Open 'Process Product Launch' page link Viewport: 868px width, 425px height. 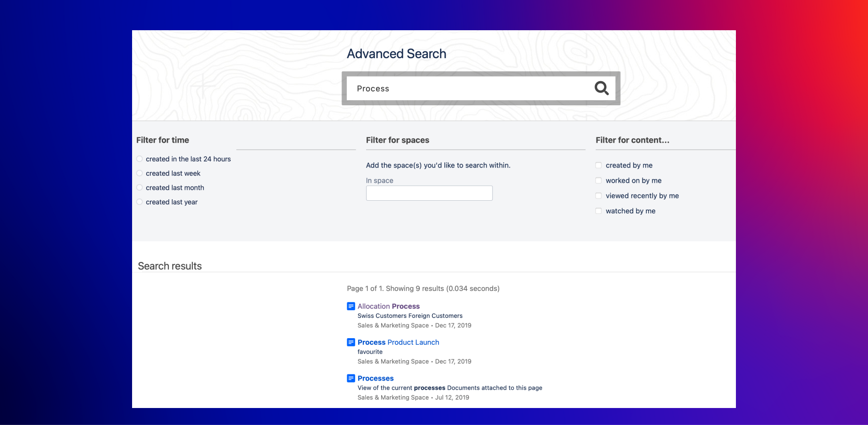(398, 342)
